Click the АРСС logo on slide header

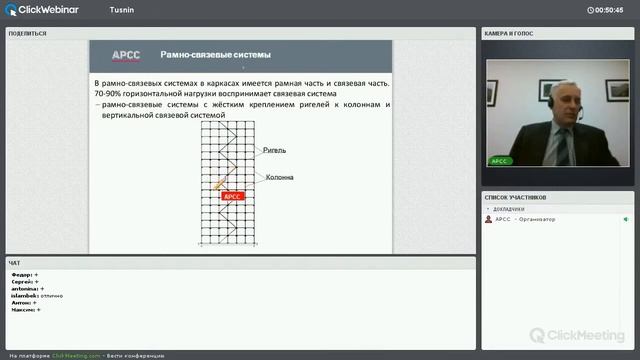tap(126, 55)
